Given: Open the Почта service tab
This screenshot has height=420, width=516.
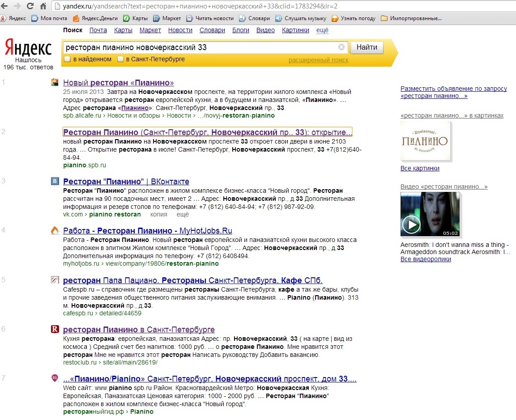Looking at the screenshot, I should (x=98, y=30).
